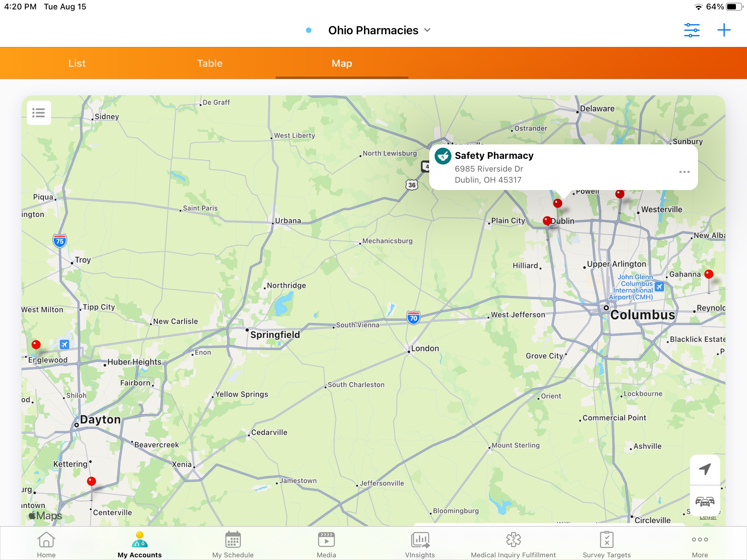Image resolution: width=747 pixels, height=560 pixels.
Task: Expand the More menu in bottom bar
Action: point(700,540)
